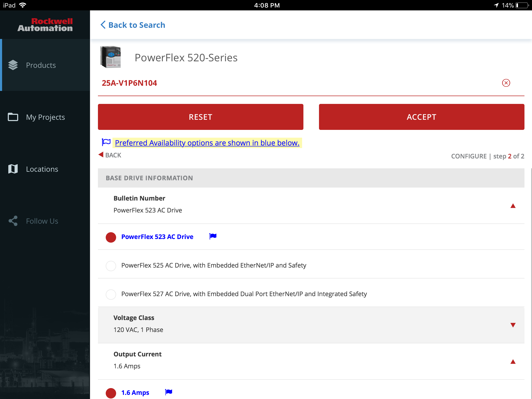Clear the catalog number with circled X
532x399 pixels.
coord(506,83)
